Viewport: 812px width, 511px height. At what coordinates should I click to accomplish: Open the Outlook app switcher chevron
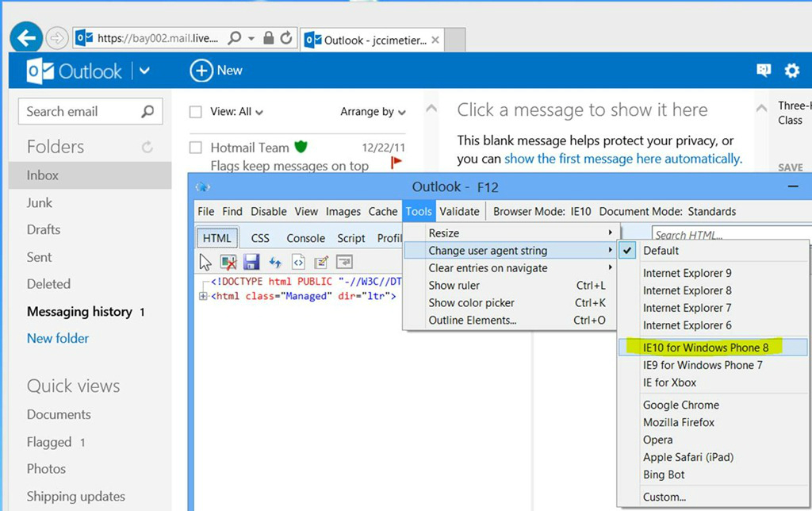click(x=144, y=71)
